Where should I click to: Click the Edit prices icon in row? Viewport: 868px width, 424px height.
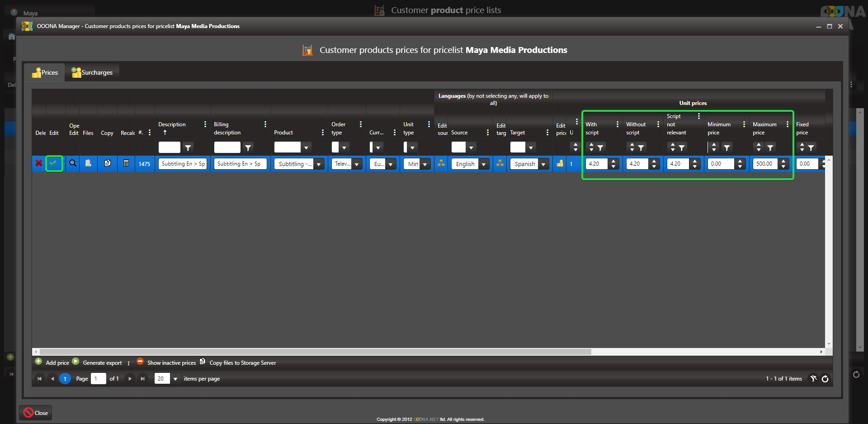pos(560,164)
